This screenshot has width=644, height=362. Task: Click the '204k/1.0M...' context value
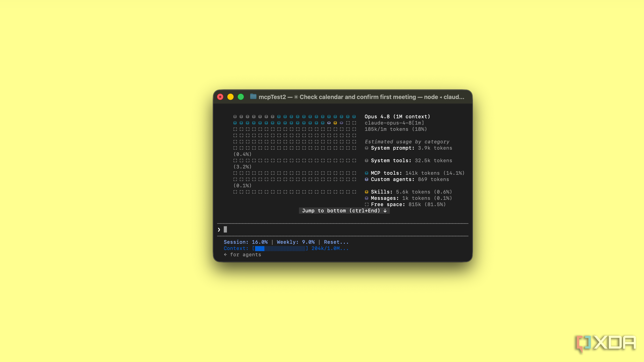[x=330, y=248]
